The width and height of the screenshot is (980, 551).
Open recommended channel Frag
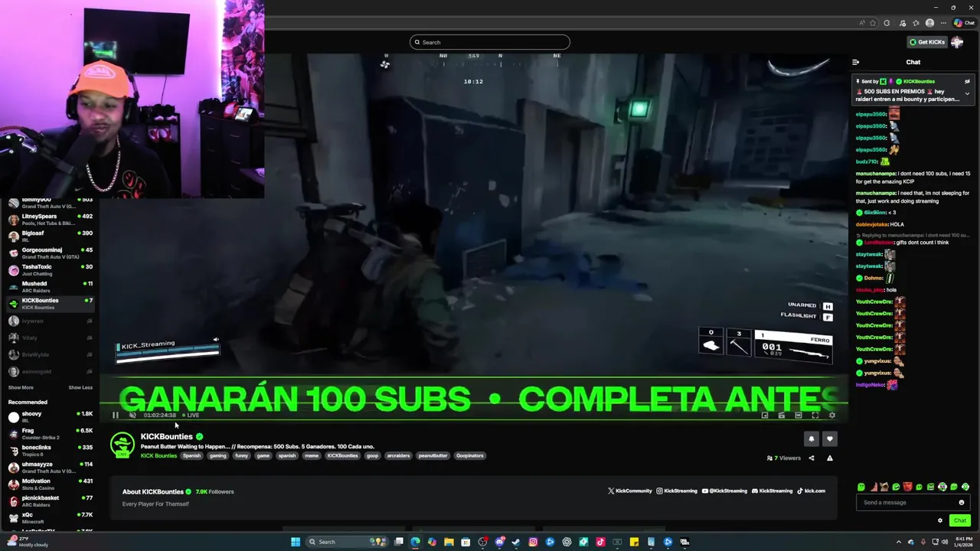coord(50,434)
